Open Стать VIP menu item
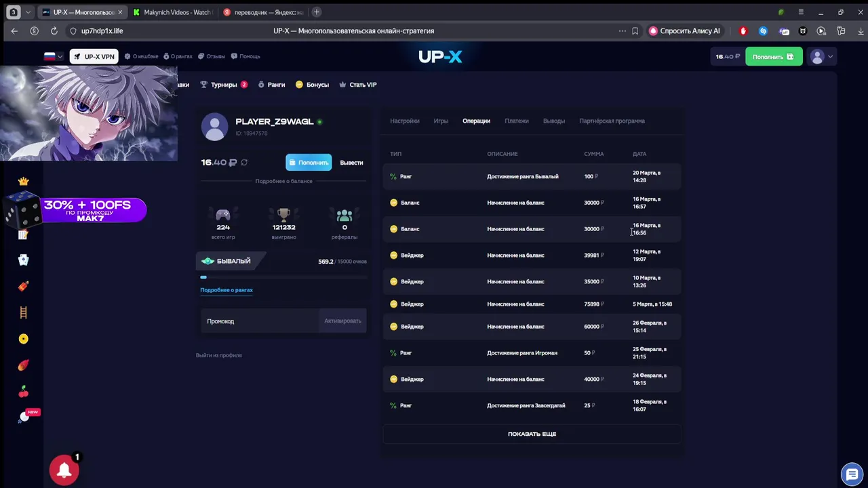The height and width of the screenshot is (488, 868). click(358, 85)
